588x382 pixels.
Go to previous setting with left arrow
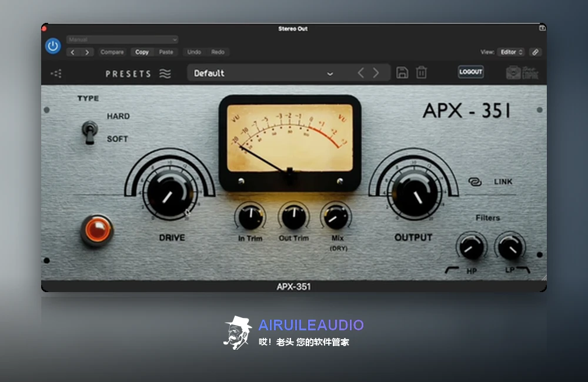pyautogui.click(x=73, y=52)
